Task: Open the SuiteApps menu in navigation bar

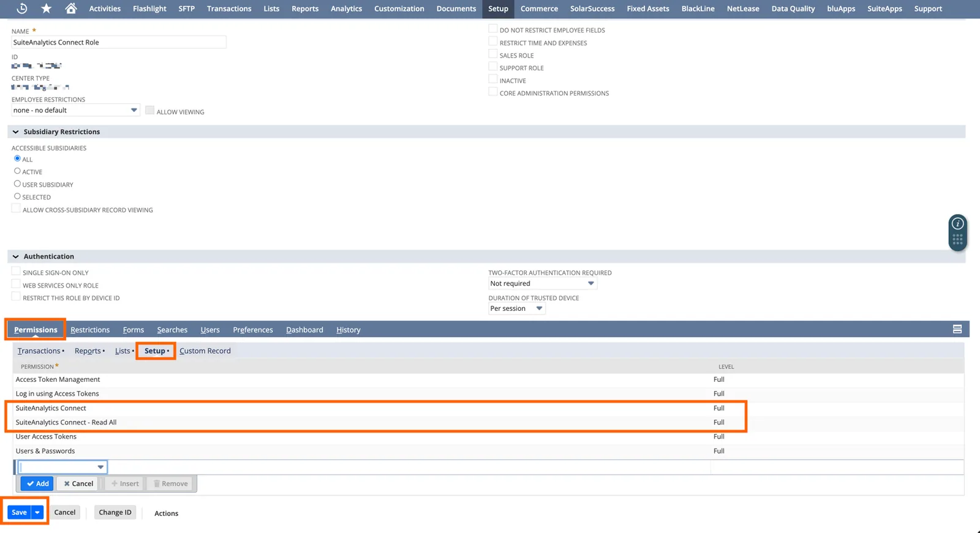Action: pos(884,9)
